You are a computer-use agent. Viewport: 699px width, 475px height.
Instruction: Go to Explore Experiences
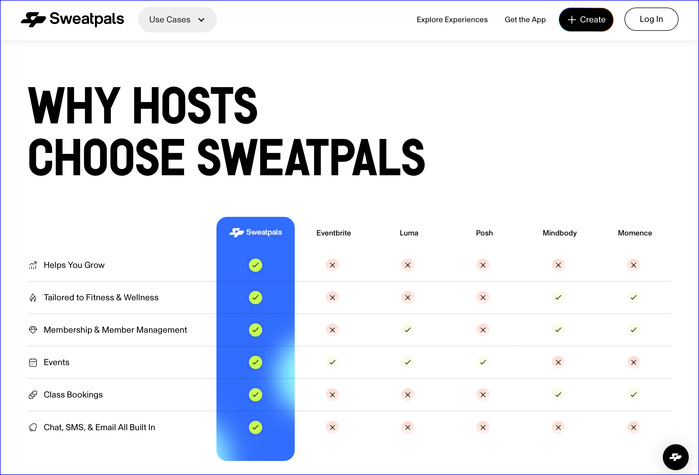(x=452, y=19)
